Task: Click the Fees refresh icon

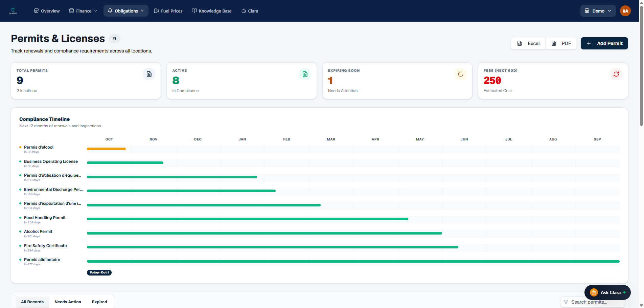Action: coord(616,74)
